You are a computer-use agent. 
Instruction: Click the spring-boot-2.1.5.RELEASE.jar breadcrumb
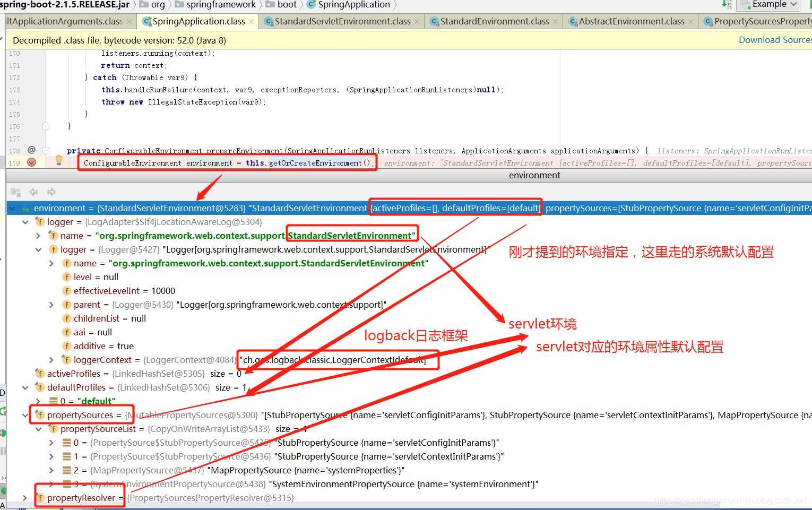65,5
